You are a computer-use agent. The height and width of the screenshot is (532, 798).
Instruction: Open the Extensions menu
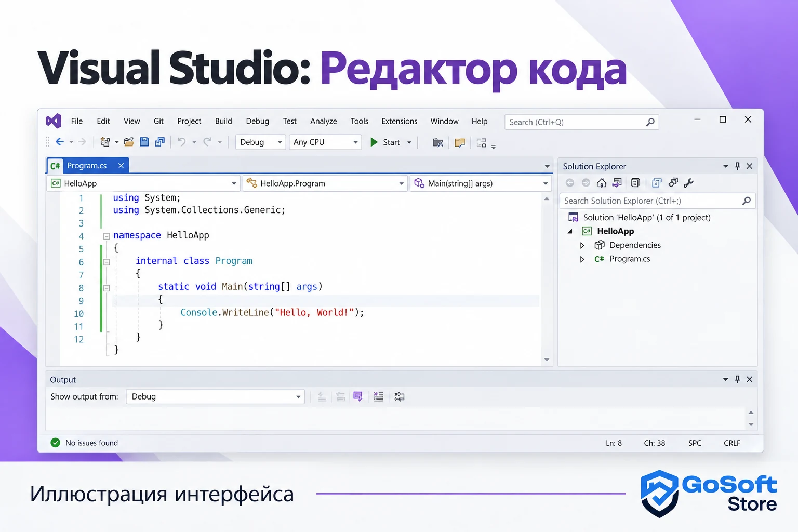click(x=400, y=121)
